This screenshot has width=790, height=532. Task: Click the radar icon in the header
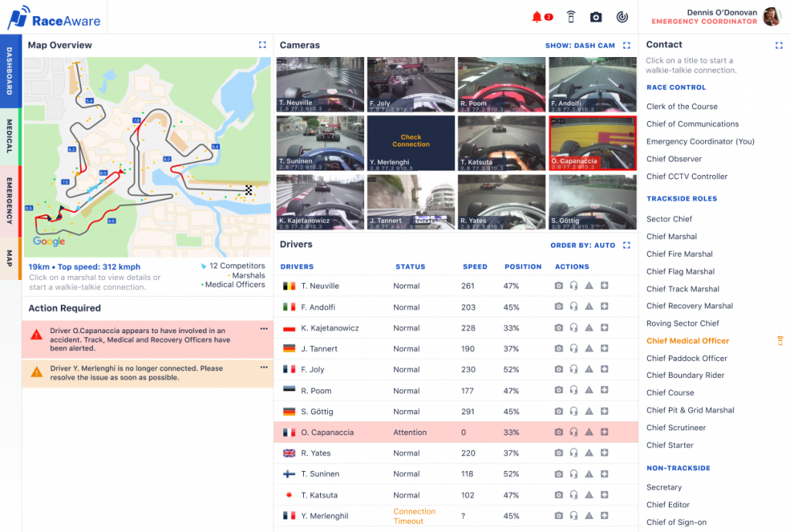tap(622, 17)
